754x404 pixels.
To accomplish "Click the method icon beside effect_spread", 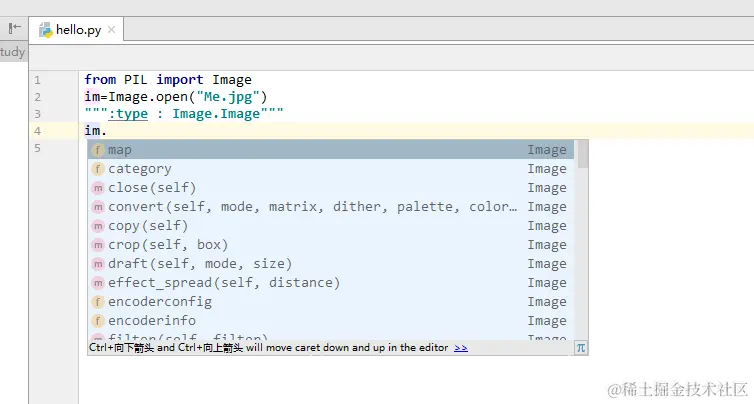I will pos(98,283).
